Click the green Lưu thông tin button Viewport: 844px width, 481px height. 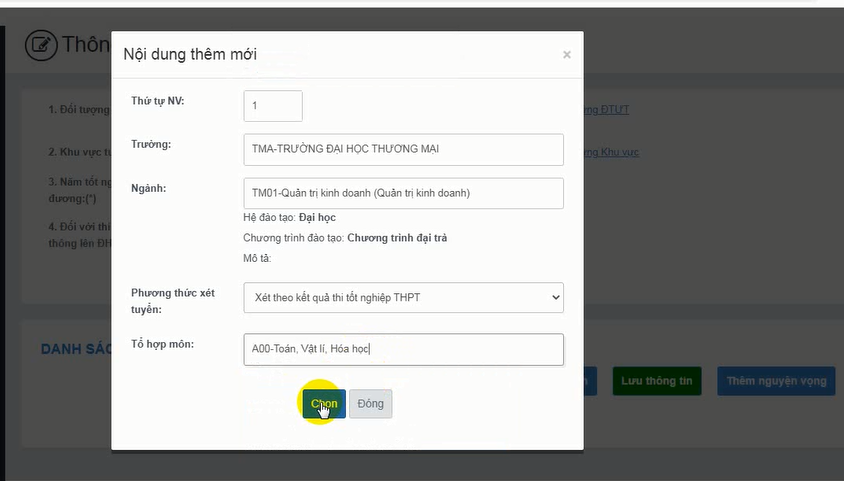pos(656,381)
